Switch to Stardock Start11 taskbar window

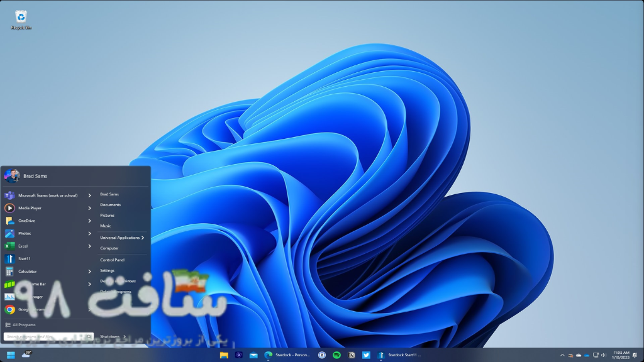tap(401, 355)
